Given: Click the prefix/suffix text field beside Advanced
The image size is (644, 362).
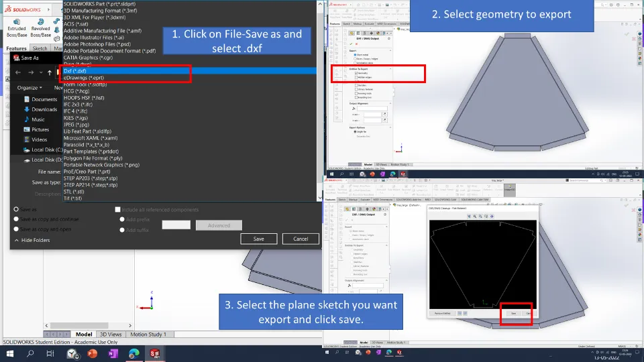Looking at the screenshot, I should pos(176,225).
